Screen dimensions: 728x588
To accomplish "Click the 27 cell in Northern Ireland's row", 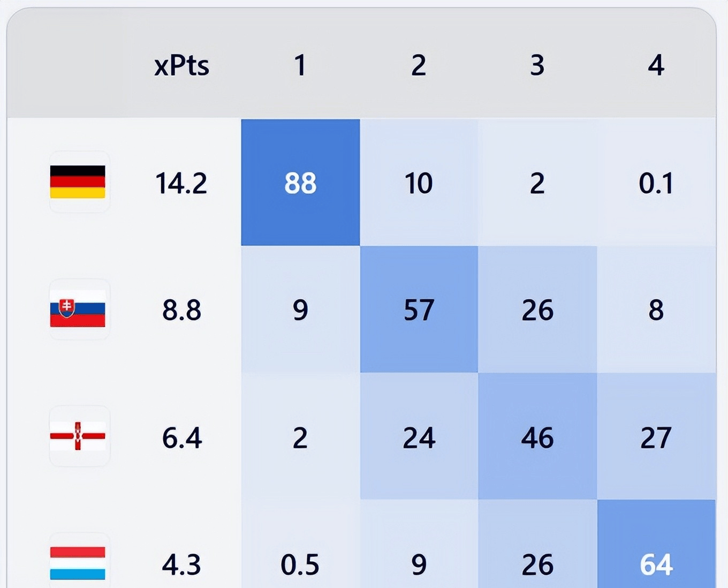I will (x=656, y=438).
